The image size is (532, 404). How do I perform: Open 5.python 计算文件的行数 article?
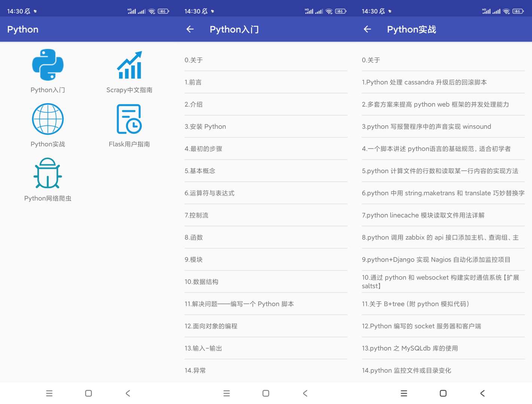443,171
